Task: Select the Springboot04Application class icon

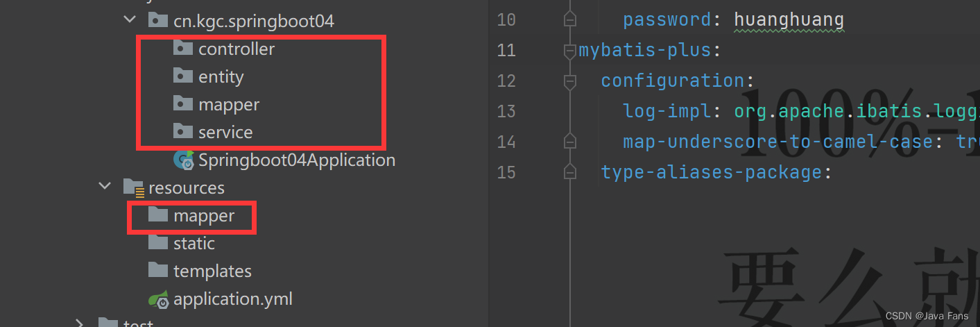Action: click(x=184, y=160)
